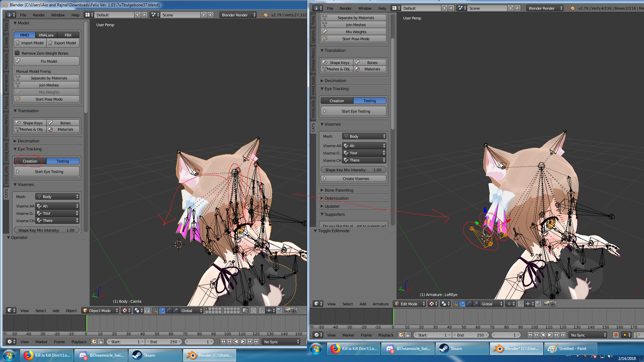Image resolution: width=644 pixels, height=362 pixels.
Task: Click Mix Weights in right Blender window
Action: pyautogui.click(x=354, y=32)
